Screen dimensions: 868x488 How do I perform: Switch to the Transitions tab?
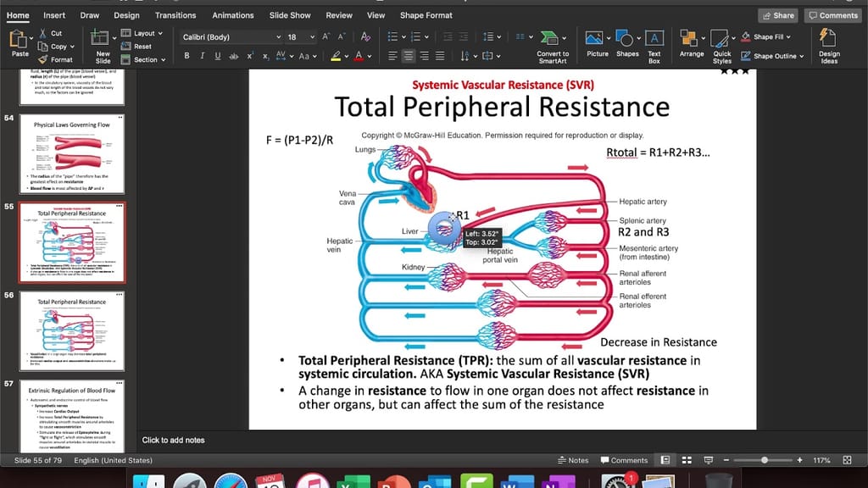[175, 14]
